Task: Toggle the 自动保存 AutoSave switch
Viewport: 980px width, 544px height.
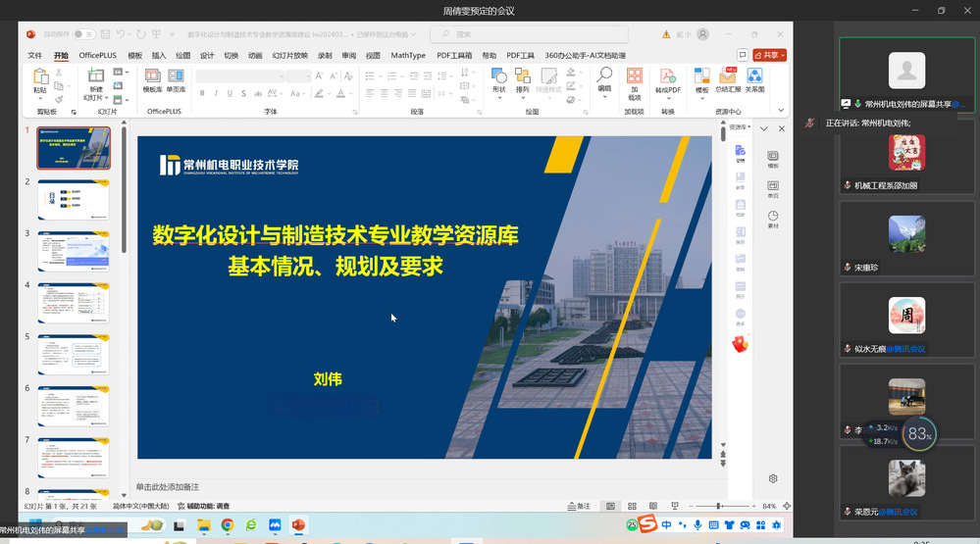Action: (83, 34)
